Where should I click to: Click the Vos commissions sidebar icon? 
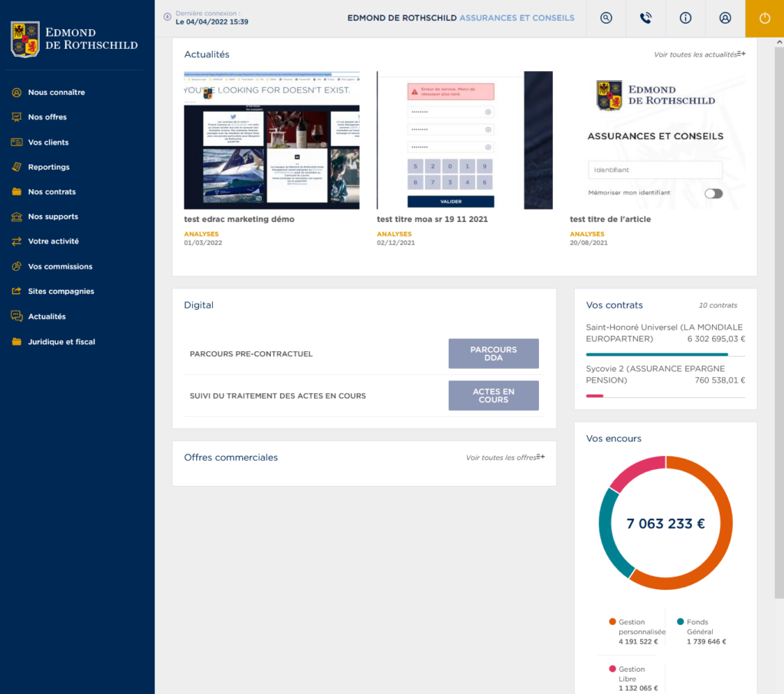click(16, 266)
